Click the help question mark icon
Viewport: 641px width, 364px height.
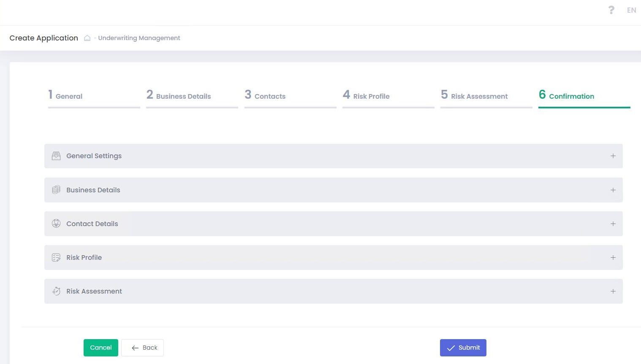(x=611, y=10)
